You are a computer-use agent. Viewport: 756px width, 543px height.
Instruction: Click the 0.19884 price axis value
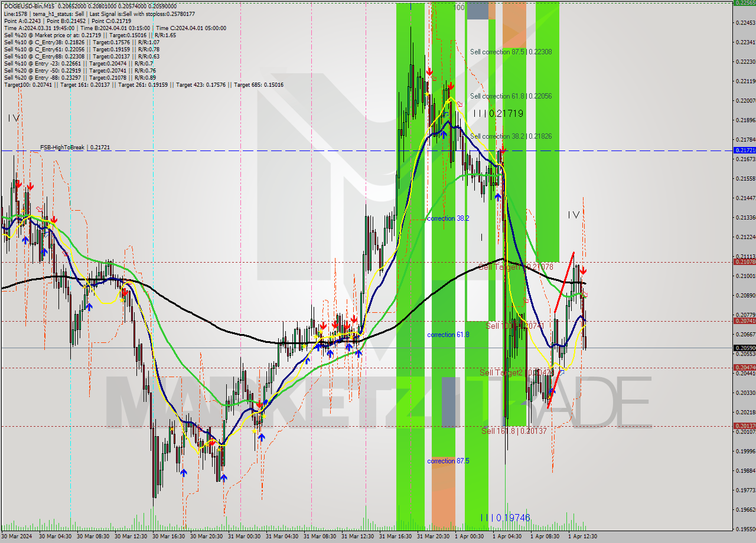pos(745,470)
